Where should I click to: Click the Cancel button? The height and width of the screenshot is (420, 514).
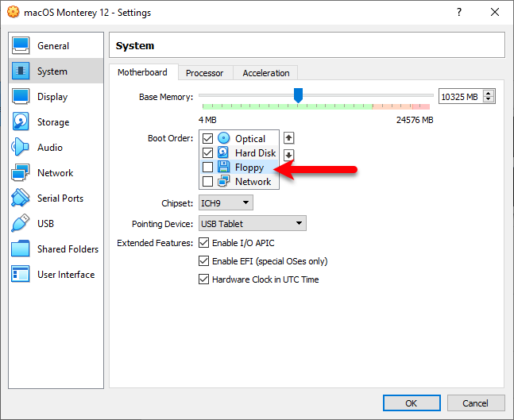475,403
